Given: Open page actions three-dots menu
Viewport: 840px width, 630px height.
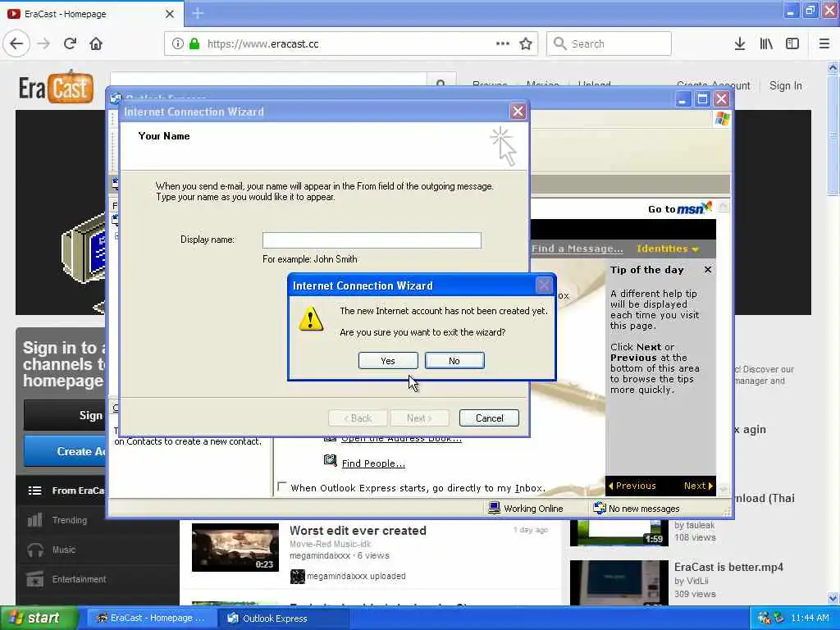Looking at the screenshot, I should 503,44.
